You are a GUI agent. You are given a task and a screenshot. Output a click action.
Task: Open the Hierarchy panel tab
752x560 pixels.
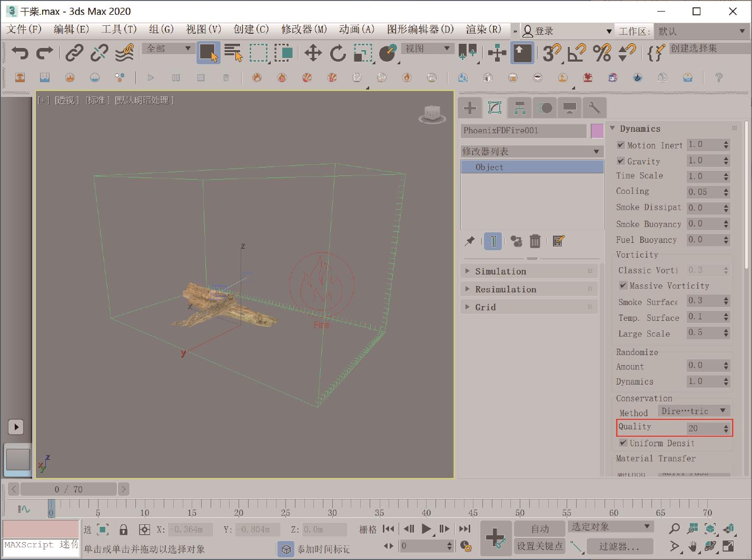pyautogui.click(x=520, y=108)
